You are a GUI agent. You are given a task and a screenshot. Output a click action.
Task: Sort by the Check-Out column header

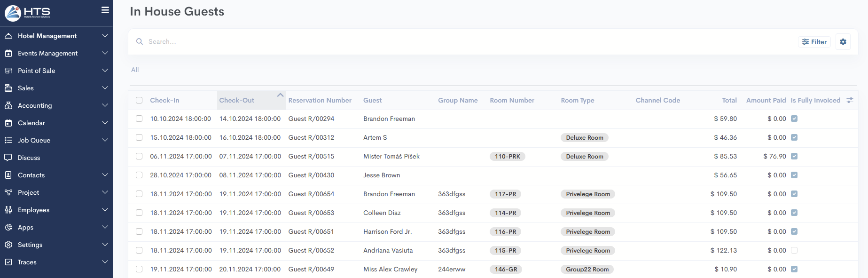click(237, 100)
